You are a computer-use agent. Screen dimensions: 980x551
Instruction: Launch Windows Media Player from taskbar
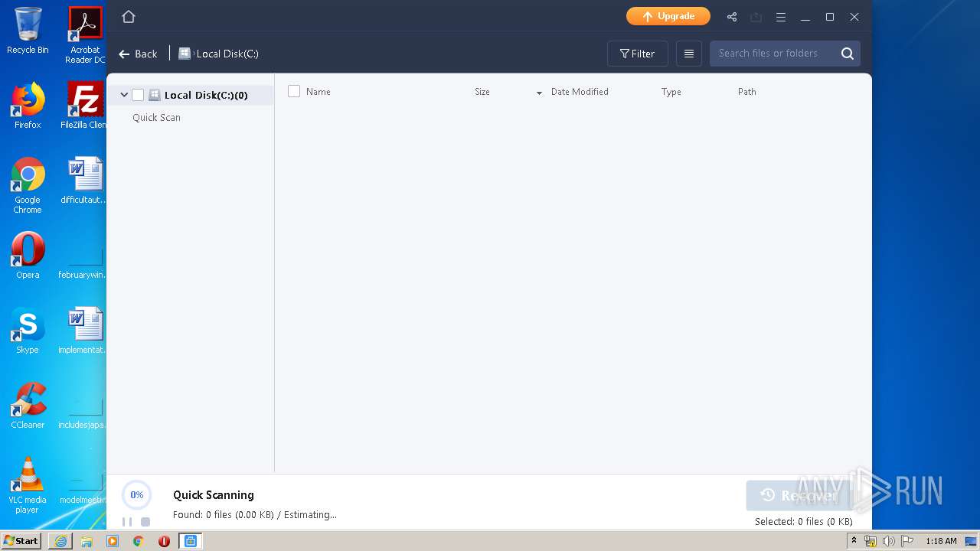point(113,541)
